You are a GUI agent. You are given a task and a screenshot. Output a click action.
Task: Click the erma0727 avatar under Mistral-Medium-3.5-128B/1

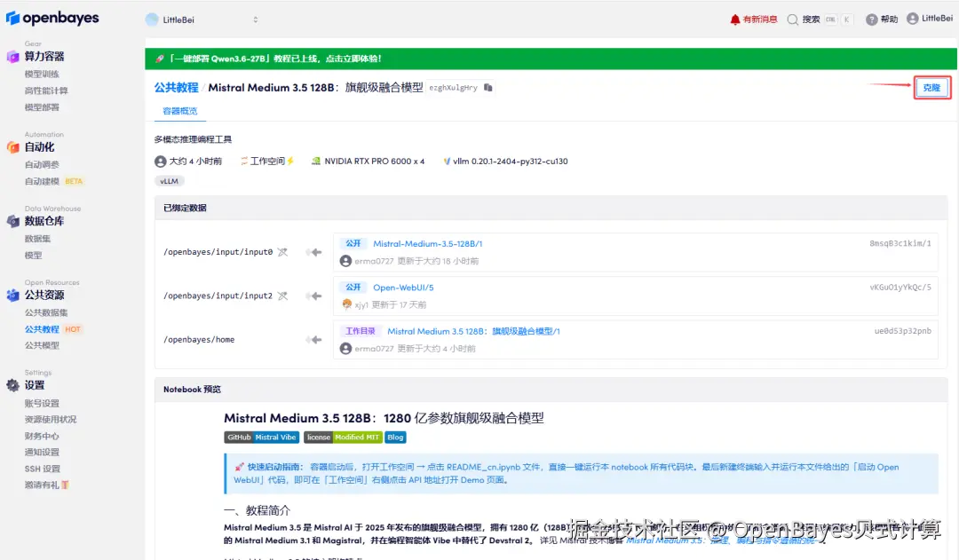coord(345,261)
